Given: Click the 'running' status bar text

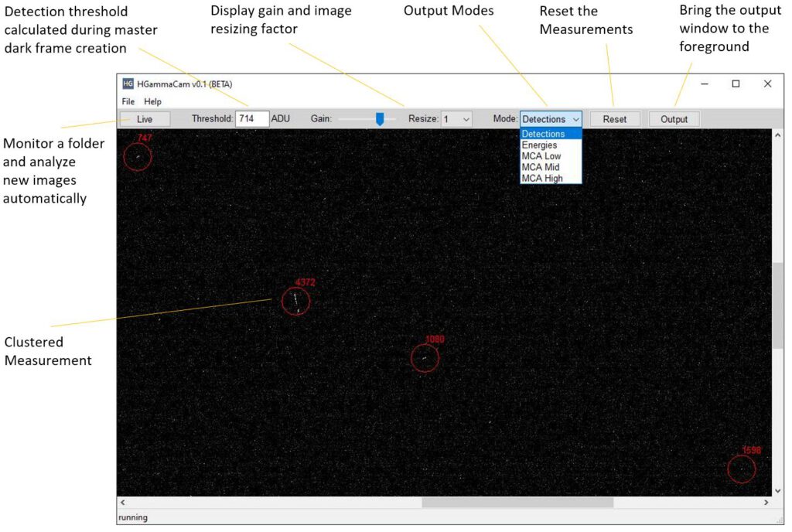Looking at the screenshot, I should click(133, 517).
